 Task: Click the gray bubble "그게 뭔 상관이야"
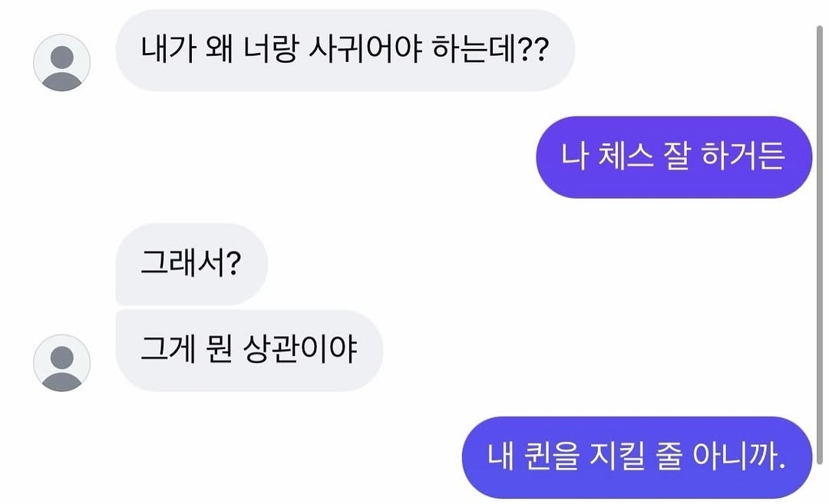click(249, 351)
